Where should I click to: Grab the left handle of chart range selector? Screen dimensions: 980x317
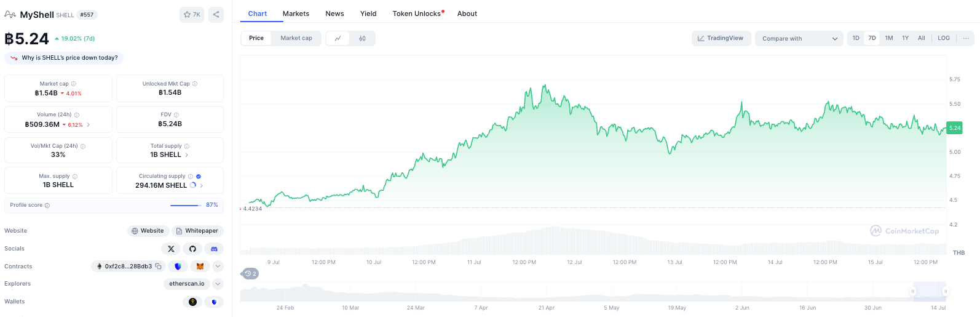913,291
